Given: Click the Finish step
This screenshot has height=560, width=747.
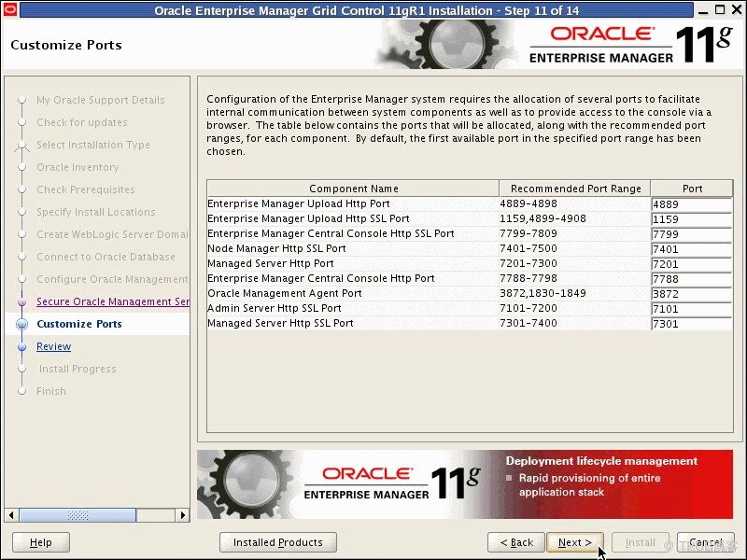Looking at the screenshot, I should [x=51, y=391].
